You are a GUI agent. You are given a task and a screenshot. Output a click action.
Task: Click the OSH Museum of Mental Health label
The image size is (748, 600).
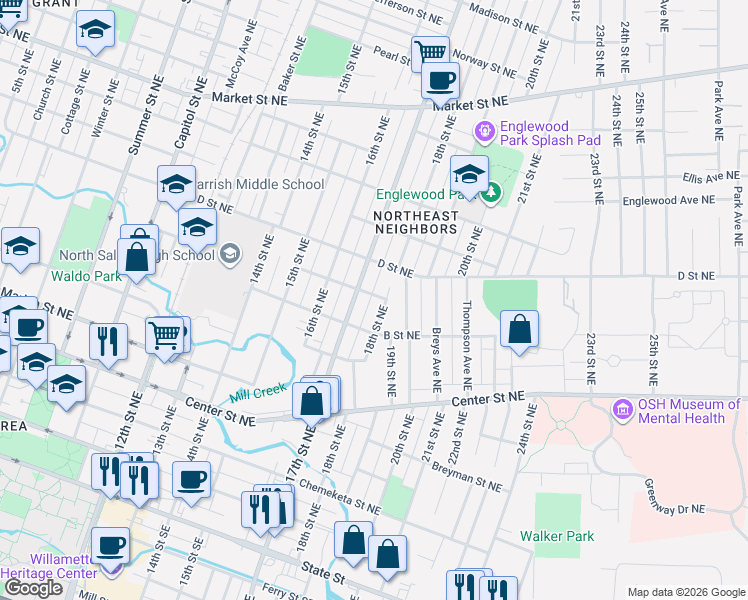tap(689, 411)
